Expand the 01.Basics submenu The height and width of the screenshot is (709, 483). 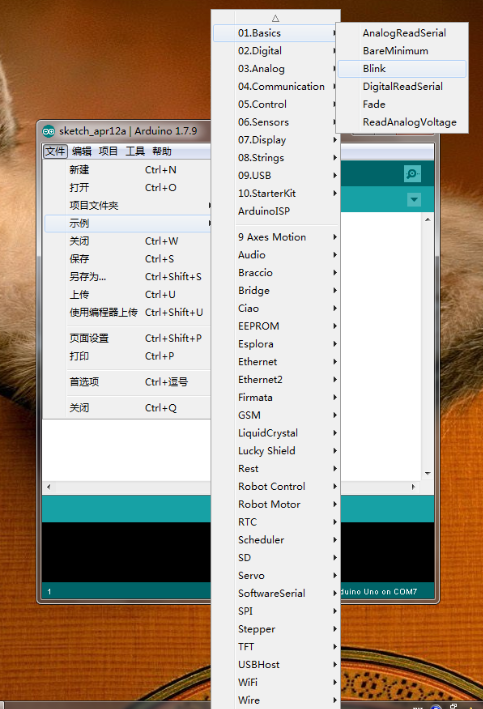275,33
